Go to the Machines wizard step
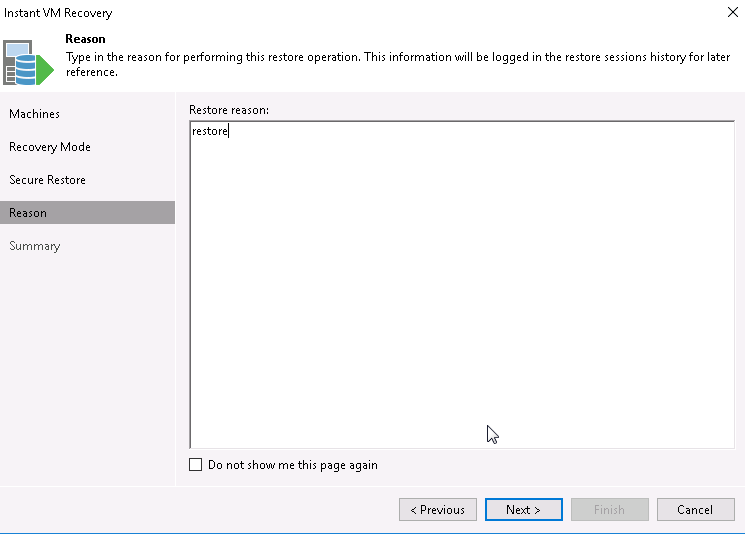This screenshot has height=534, width=745. tap(35, 114)
